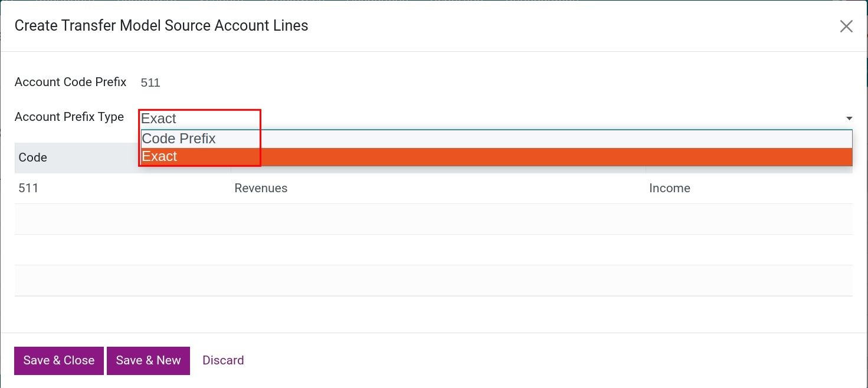This screenshot has width=868, height=388.
Task: Open the Account Prefix Type dropdown arrow
Action: click(x=849, y=118)
